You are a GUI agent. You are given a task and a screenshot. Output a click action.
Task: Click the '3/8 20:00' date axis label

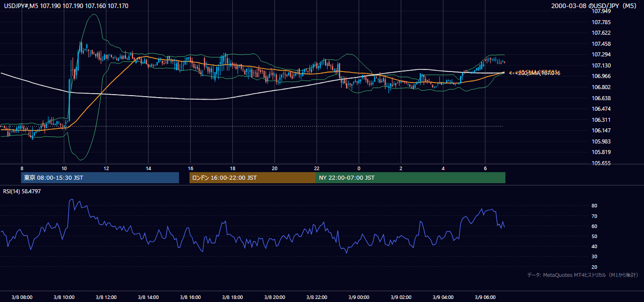pos(275,297)
